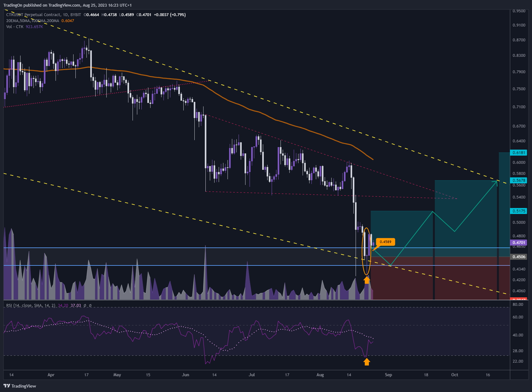
Task: Click the 0.6000 price axis tick
Action: click(519, 163)
